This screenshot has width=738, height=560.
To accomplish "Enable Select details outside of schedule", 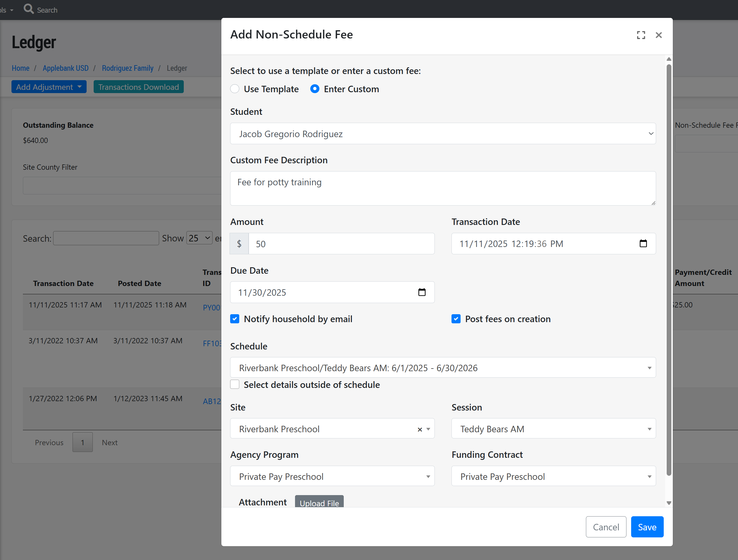I will [235, 384].
